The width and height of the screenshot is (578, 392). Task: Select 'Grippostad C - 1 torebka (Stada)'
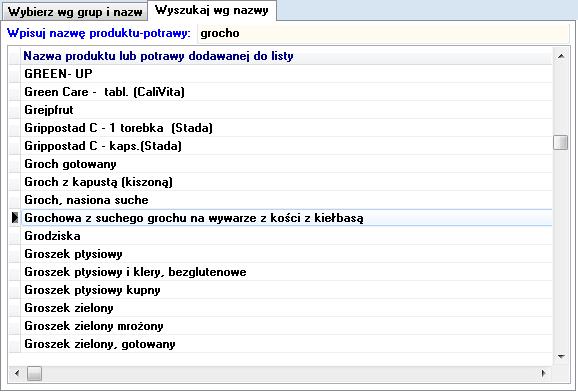(x=287, y=128)
